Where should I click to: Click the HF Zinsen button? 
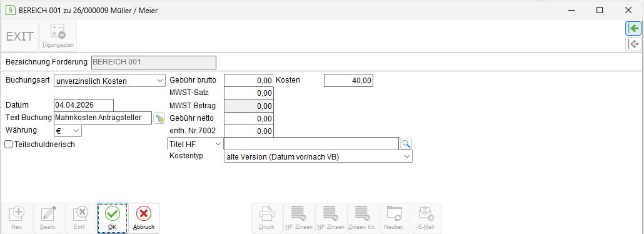tap(299, 218)
